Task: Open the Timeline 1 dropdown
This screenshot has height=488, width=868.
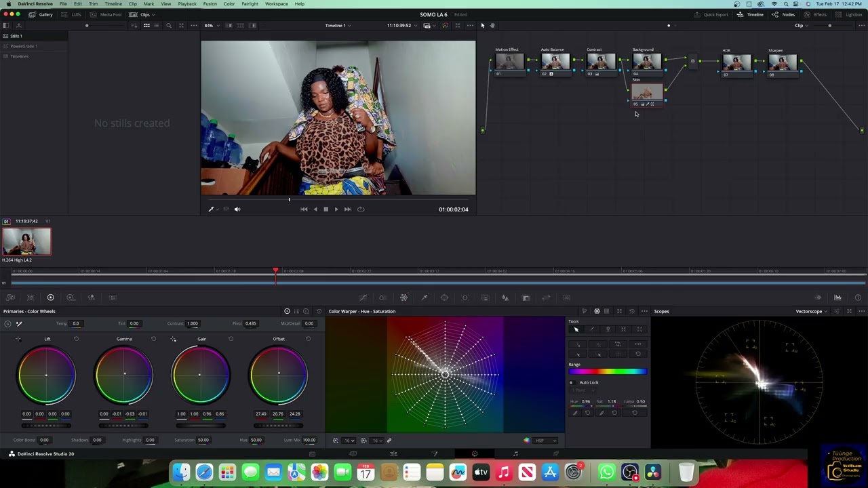Action: (x=337, y=26)
